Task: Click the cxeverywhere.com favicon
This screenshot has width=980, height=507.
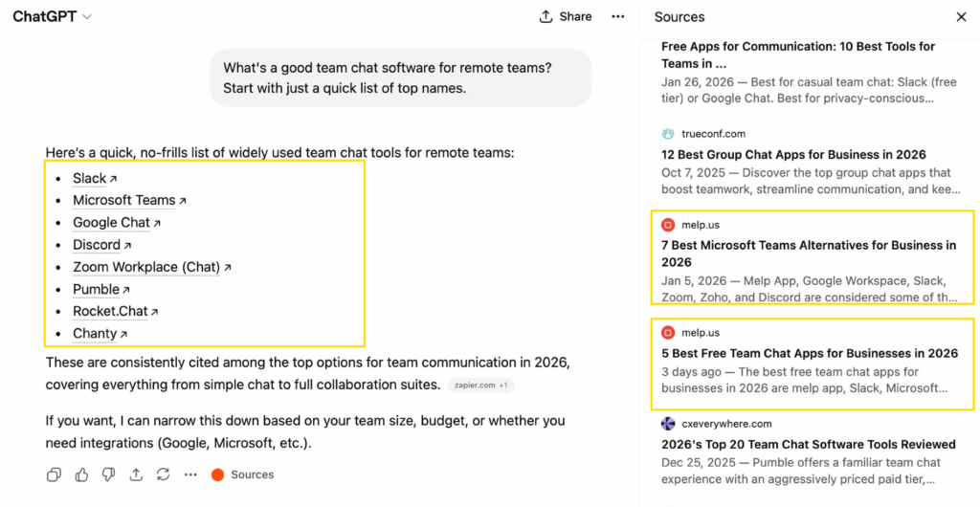Action: (668, 424)
